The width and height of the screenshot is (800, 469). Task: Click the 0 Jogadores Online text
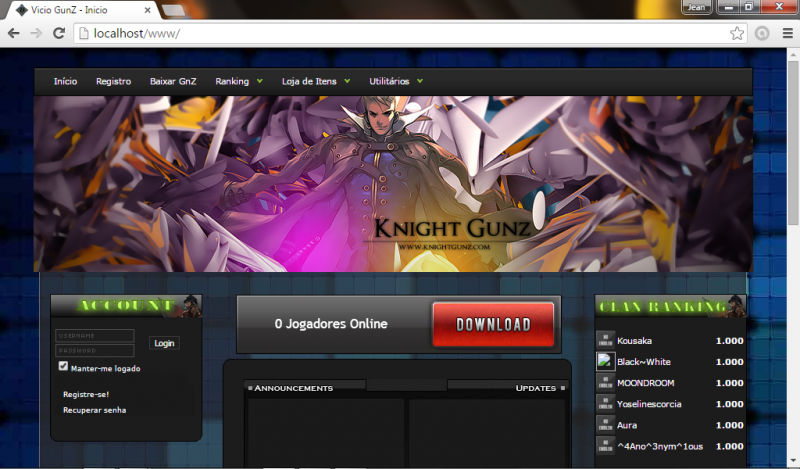(x=331, y=324)
